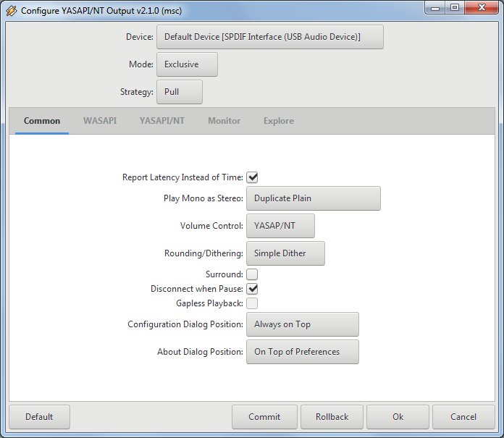The width and height of the screenshot is (504, 438).
Task: Open About Dialog Position dropdown
Action: point(302,352)
